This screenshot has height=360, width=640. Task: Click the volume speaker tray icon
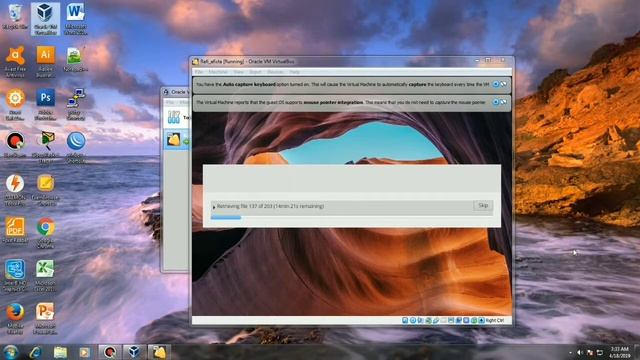click(580, 353)
